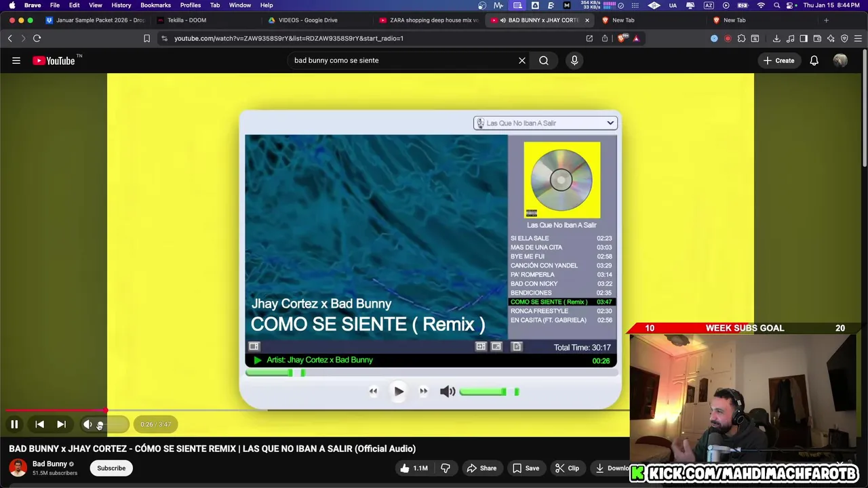Dislike this video
Screen dimensions: 868x488
tap(446, 468)
